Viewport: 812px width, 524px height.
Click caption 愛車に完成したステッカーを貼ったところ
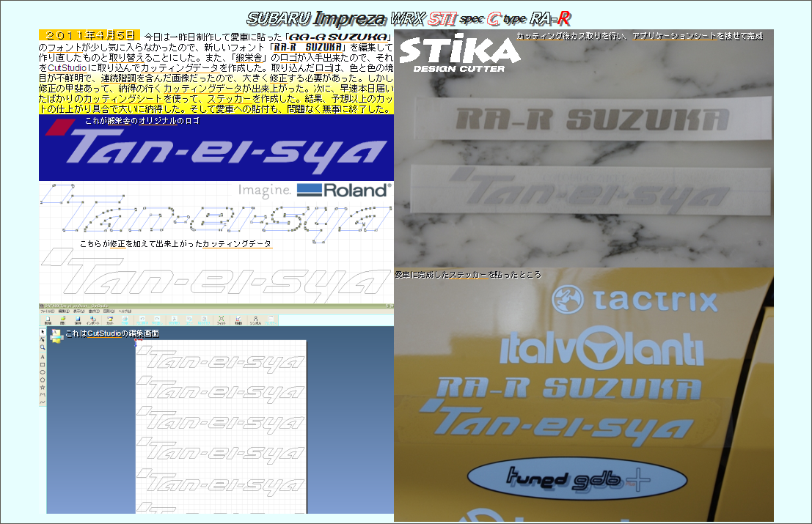pyautogui.click(x=468, y=275)
